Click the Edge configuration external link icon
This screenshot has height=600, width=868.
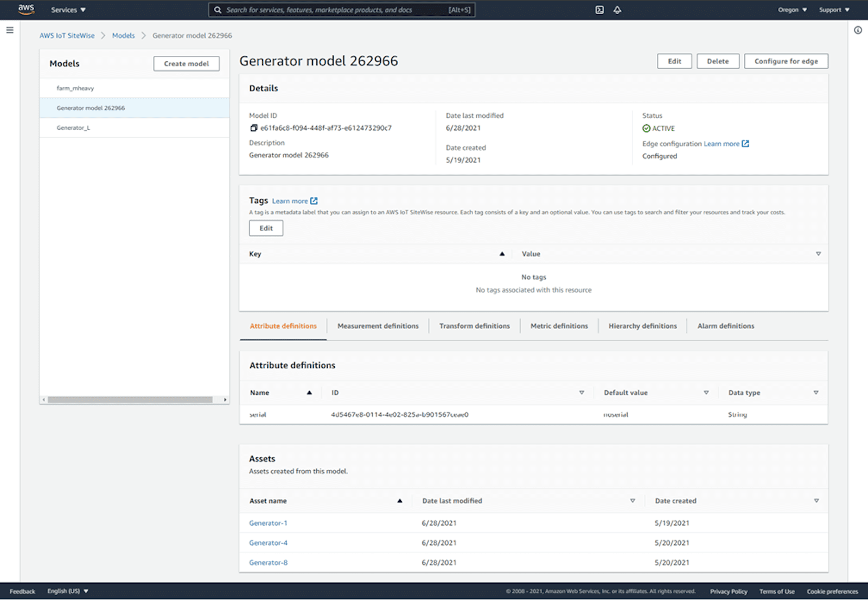pyautogui.click(x=745, y=144)
